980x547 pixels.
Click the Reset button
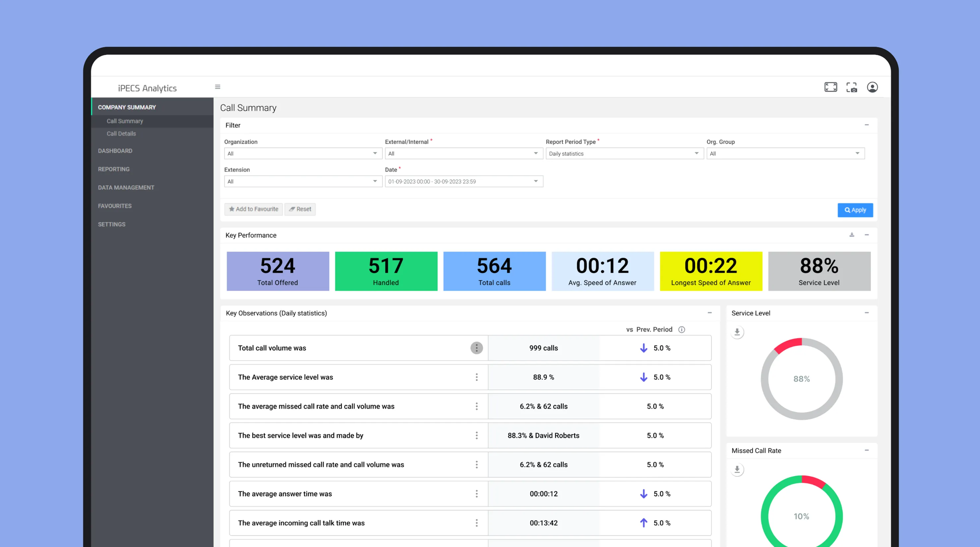click(x=300, y=209)
